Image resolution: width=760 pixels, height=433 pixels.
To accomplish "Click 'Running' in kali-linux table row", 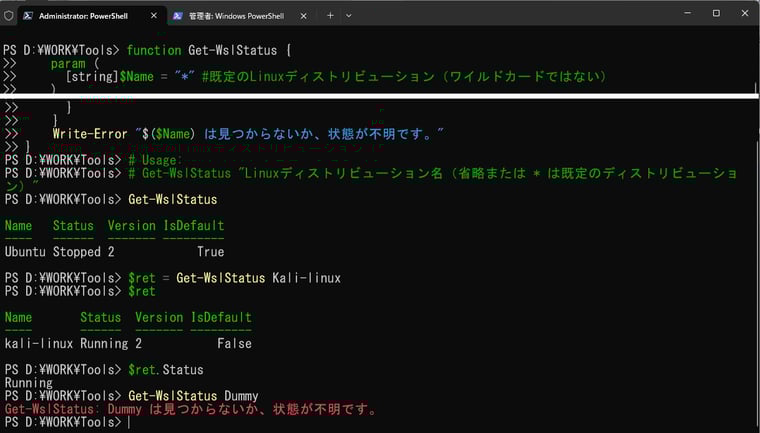I will click(x=104, y=343).
